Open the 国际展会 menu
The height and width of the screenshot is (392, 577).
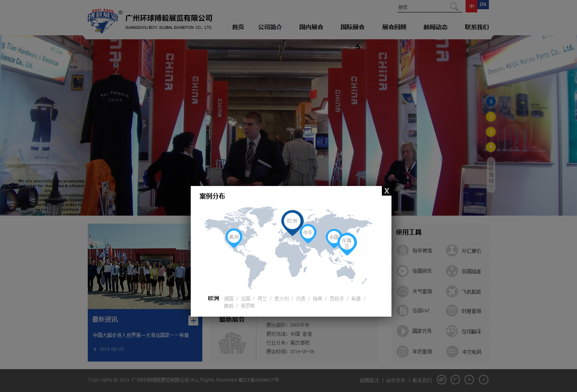coord(353,27)
